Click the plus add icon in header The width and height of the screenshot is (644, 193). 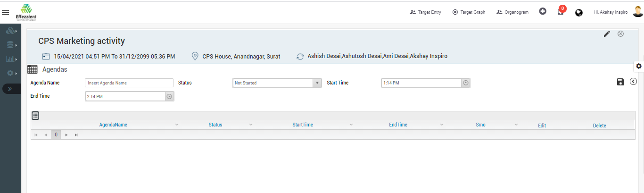[x=543, y=12]
